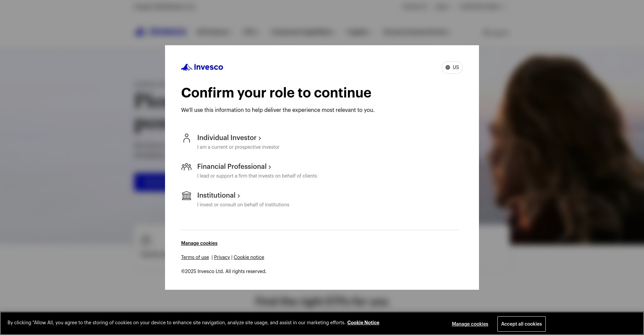Open the Privacy link
The height and width of the screenshot is (335, 644).
(x=222, y=257)
